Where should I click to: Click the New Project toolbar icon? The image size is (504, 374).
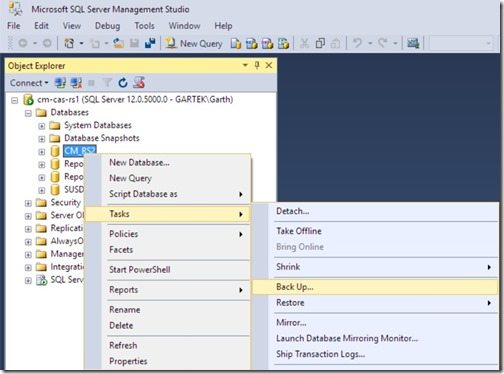[x=69, y=43]
